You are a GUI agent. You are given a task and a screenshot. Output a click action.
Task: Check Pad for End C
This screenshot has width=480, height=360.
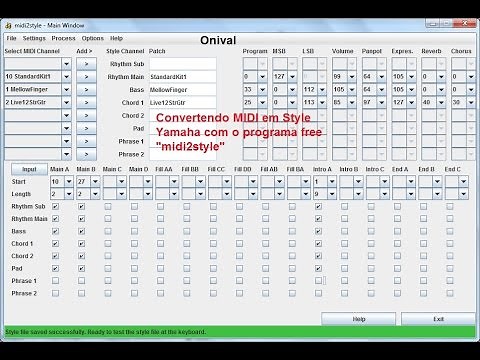tap(450, 268)
